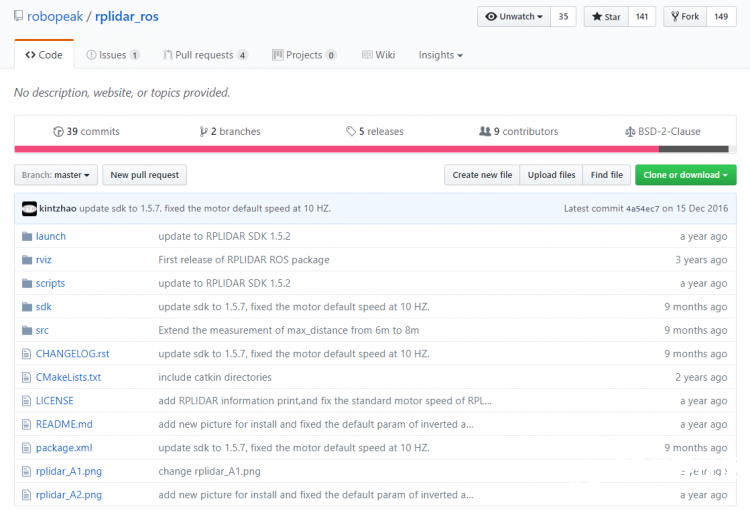Screen dimensions: 750x511
Task: Click the New pull request button
Action: pos(144,175)
